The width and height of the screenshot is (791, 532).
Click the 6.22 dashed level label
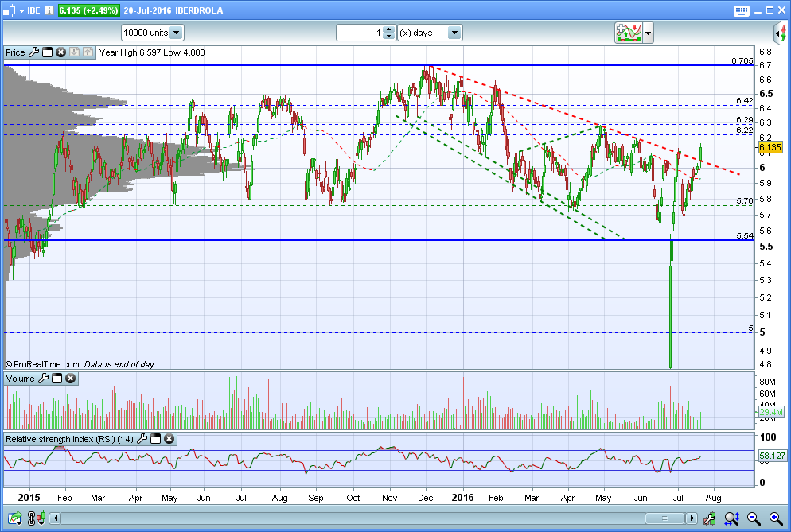(745, 130)
